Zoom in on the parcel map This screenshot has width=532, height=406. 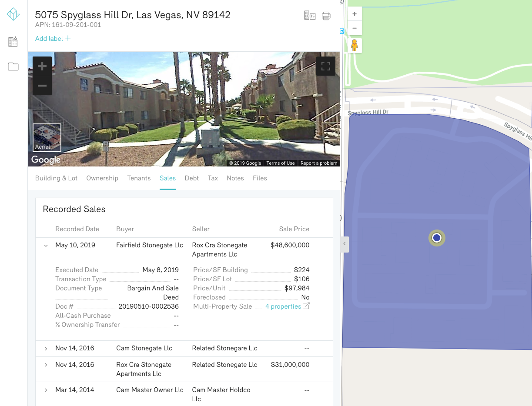coord(355,13)
